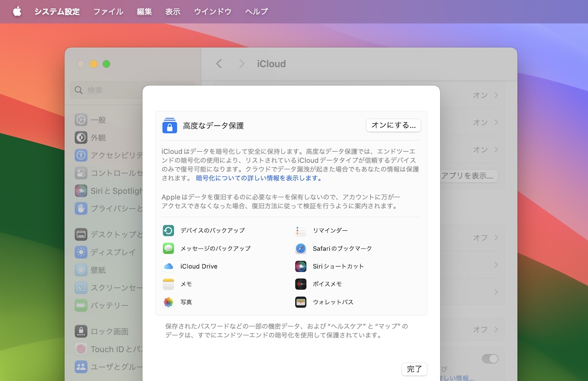Screen dimensions: 588x381
Task: Click the リマインダー icon
Action: 301,230
